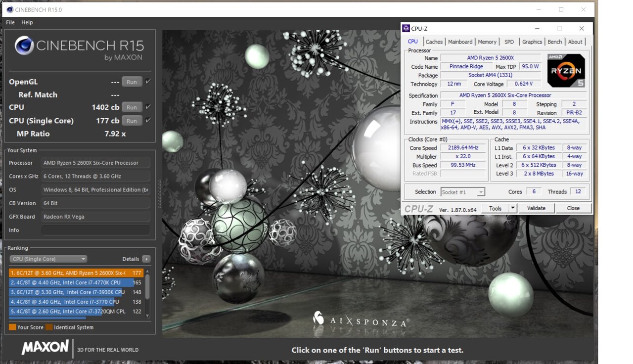Run the CPU benchmark
The width and height of the screenshot is (633, 364).
click(x=132, y=107)
